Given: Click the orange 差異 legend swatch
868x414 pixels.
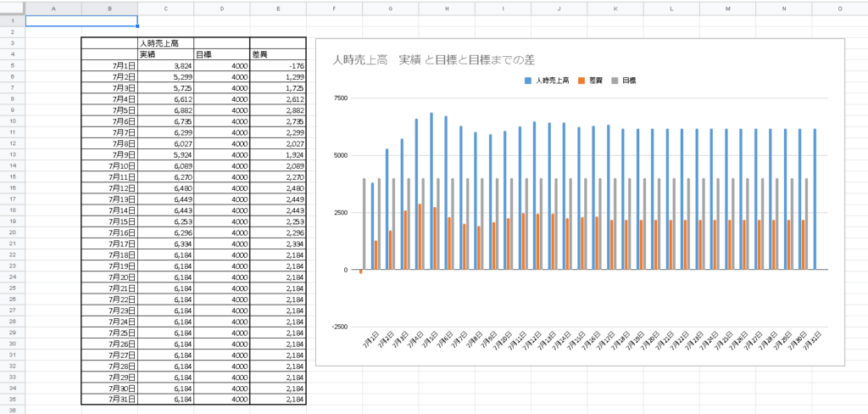Looking at the screenshot, I should tap(581, 81).
